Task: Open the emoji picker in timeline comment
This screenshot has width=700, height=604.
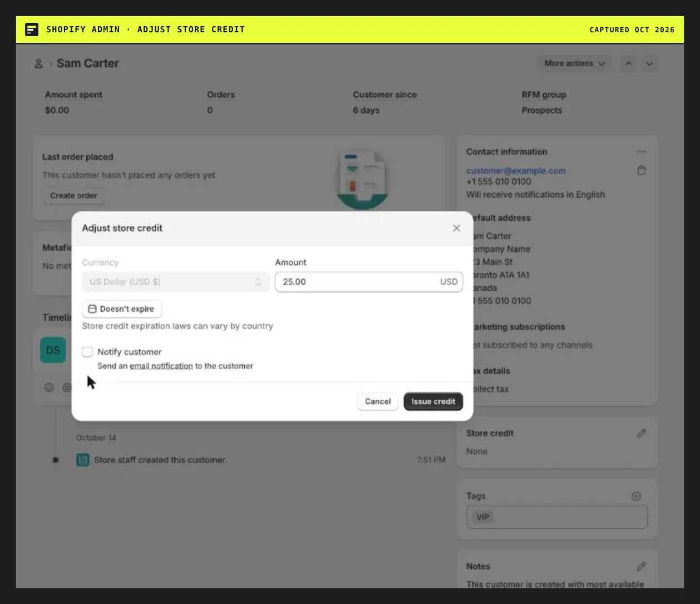Action: tap(49, 387)
